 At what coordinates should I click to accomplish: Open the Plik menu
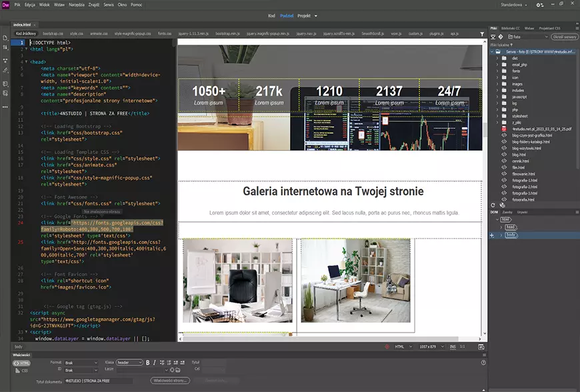coord(17,5)
